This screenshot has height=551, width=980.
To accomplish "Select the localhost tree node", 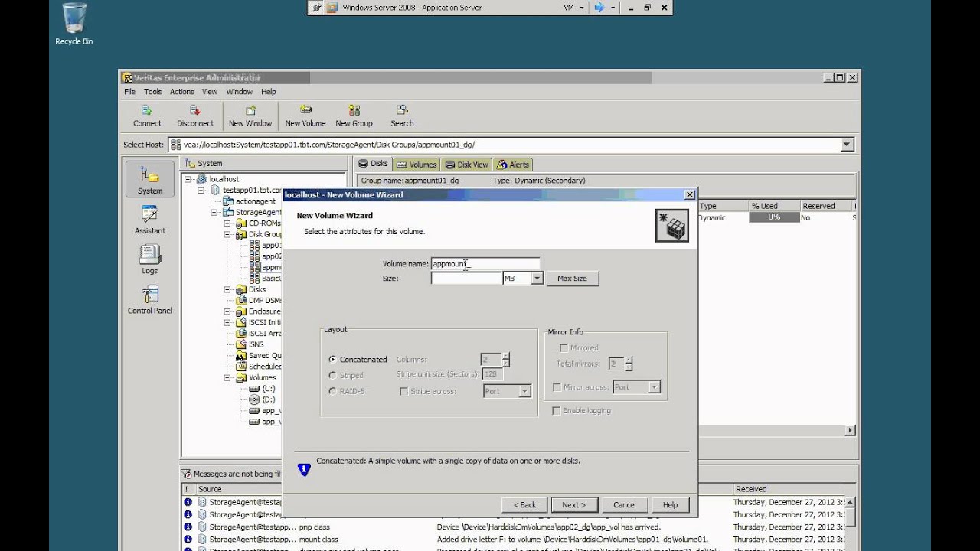I will [x=224, y=179].
